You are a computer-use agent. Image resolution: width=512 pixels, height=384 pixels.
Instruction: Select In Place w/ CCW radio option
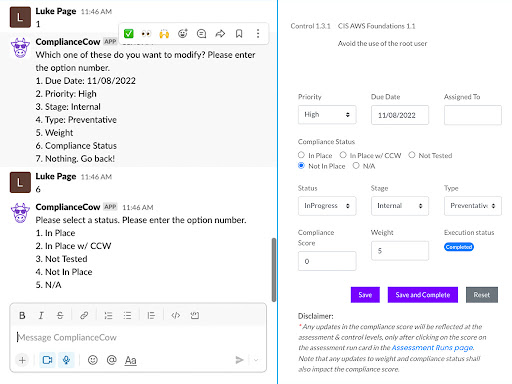(343, 155)
